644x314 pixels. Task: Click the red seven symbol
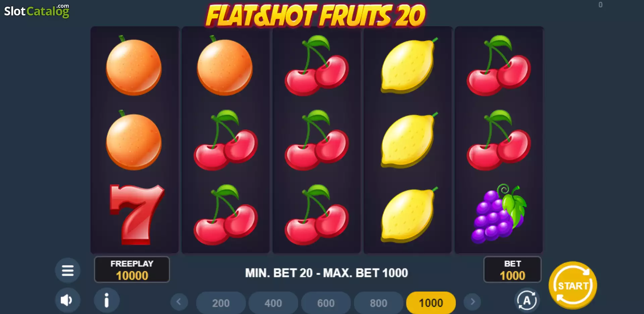point(137,214)
